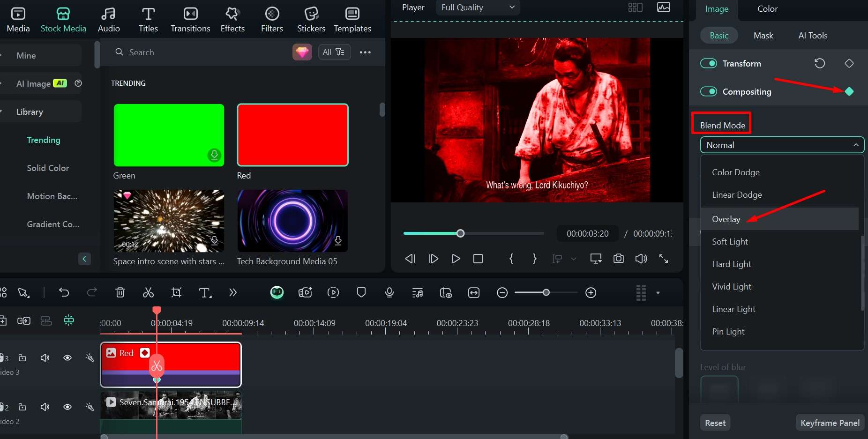Image resolution: width=868 pixels, height=439 pixels.
Task: Open the Full Quality player dropdown
Action: (x=477, y=7)
